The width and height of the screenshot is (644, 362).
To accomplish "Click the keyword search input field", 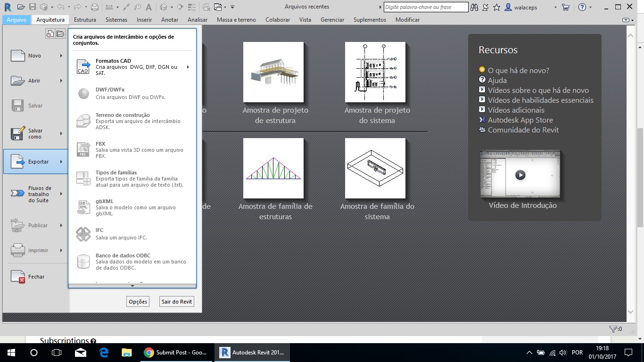I will tap(426, 7).
